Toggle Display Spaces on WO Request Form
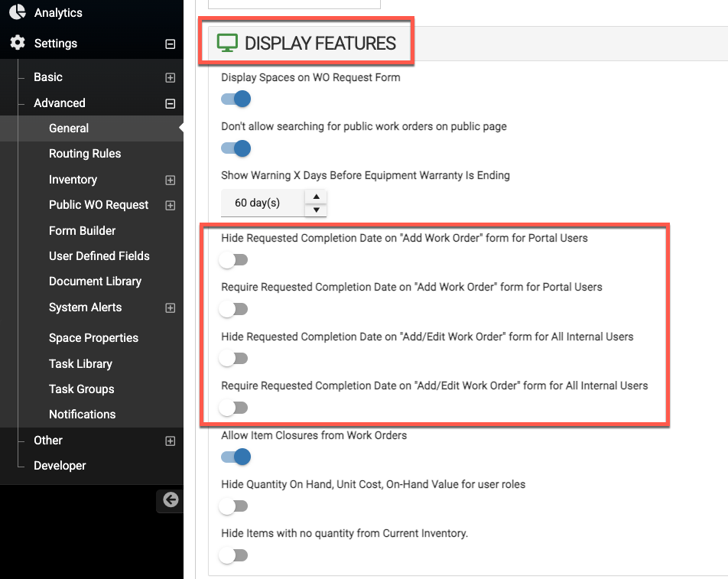The width and height of the screenshot is (728, 579). [x=236, y=99]
